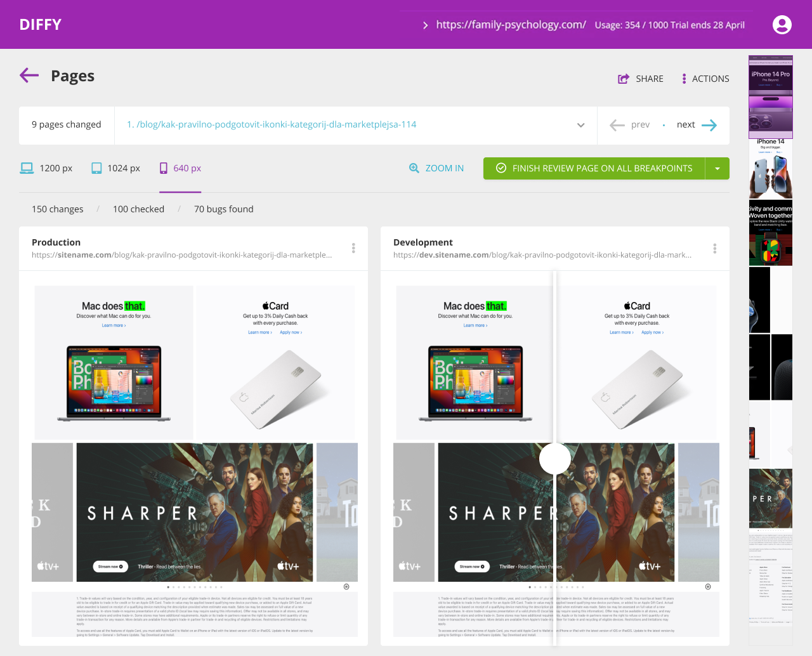Image resolution: width=812 pixels, height=656 pixels.
Task: Click the ACTIONS button label
Action: 710,79
